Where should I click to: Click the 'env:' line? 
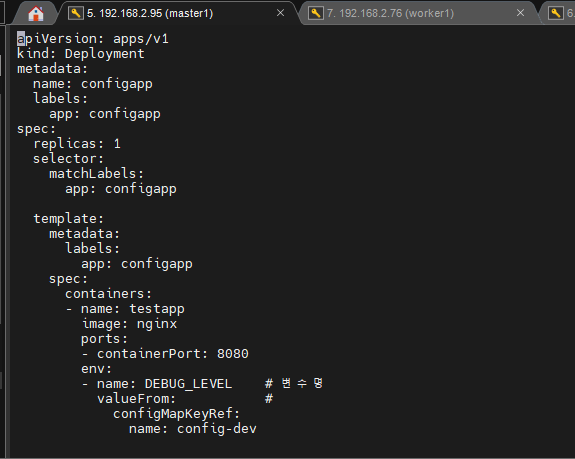[96, 369]
